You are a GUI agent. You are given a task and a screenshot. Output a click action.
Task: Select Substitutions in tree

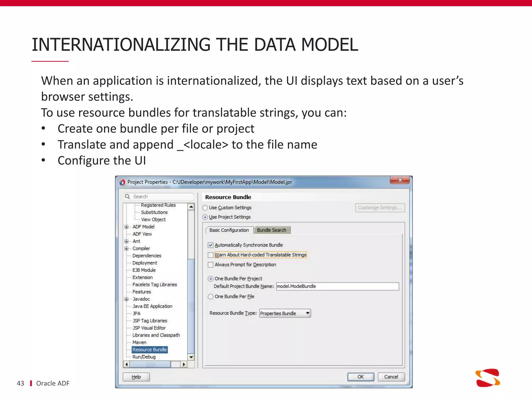point(154,212)
